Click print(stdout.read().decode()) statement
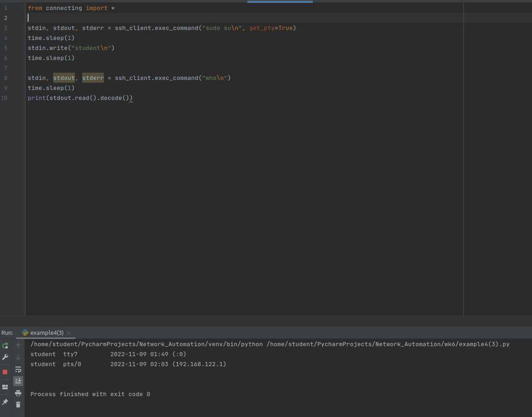The image size is (532, 417). (x=80, y=98)
